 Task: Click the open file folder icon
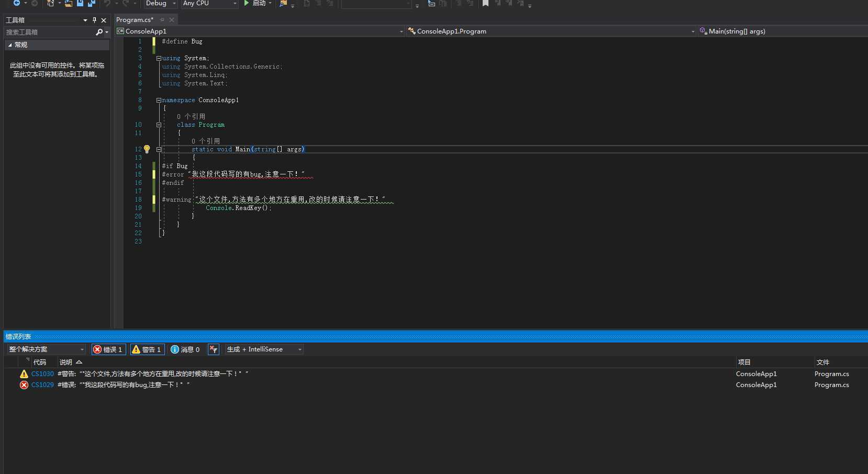[69, 3]
